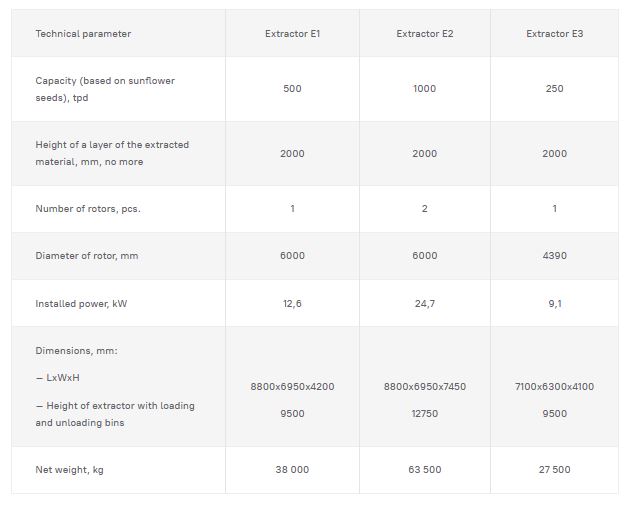This screenshot has width=630, height=511.
Task: Click the Technical parameter header cell
Action: [83, 34]
